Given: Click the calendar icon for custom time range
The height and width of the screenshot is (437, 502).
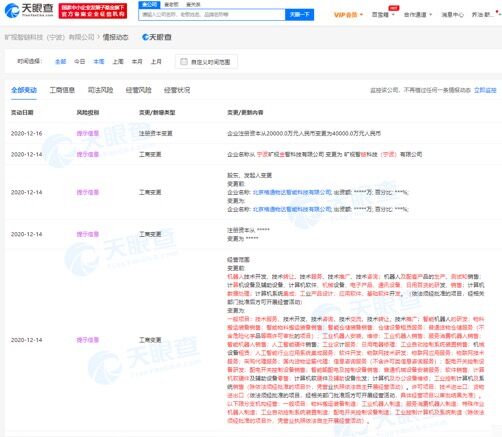Looking at the screenshot, I should click(184, 62).
